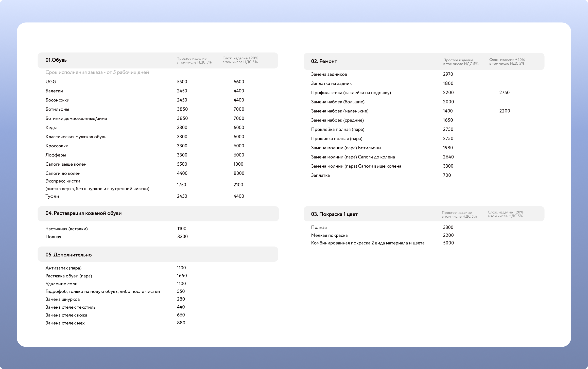Click the 01.Обувь section header
The height and width of the screenshot is (369, 588).
point(56,60)
